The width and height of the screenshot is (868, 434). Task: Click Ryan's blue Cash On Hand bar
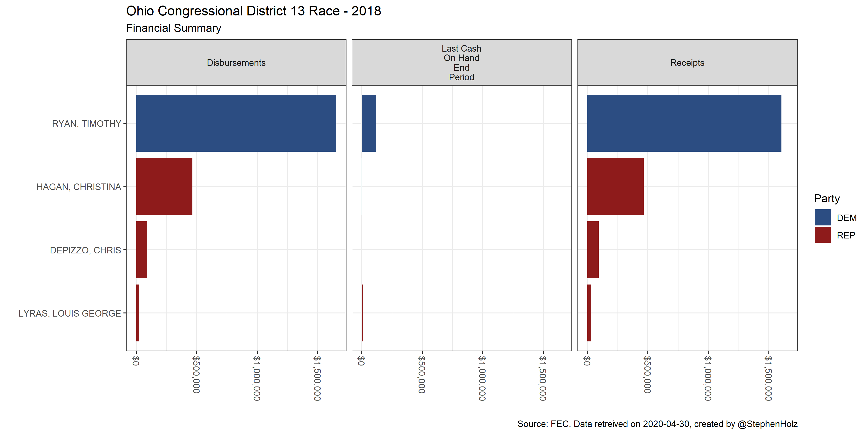pos(369,123)
